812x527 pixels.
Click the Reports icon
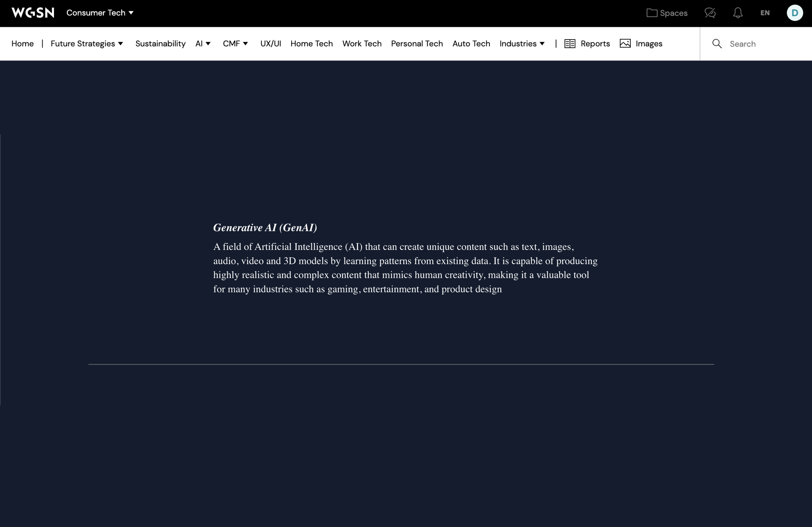tap(570, 43)
